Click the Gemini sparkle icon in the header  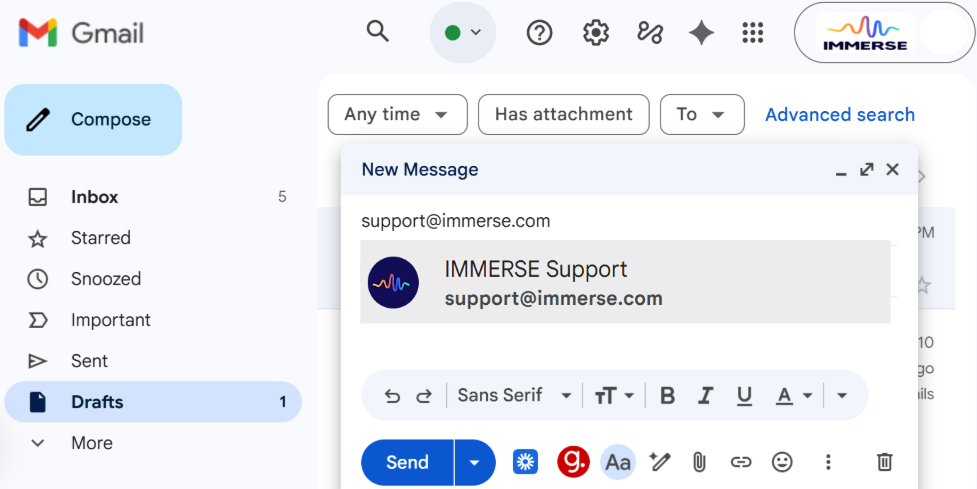(701, 33)
